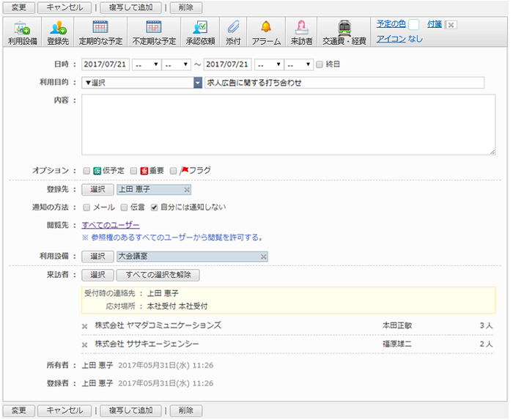
Task: Enable the 重要 important option checkbox
Action: point(133,171)
